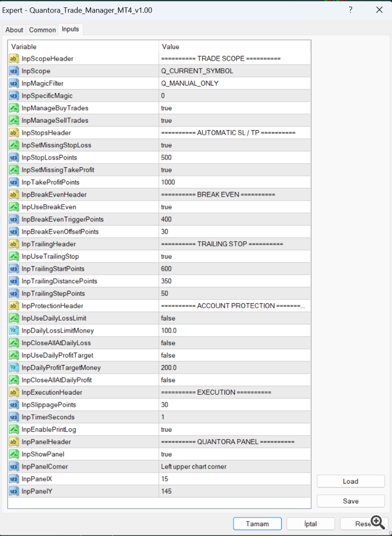The image size is (392, 536).
Task: Click the zoom magnifier icon at bottom right
Action: pyautogui.click(x=378, y=523)
